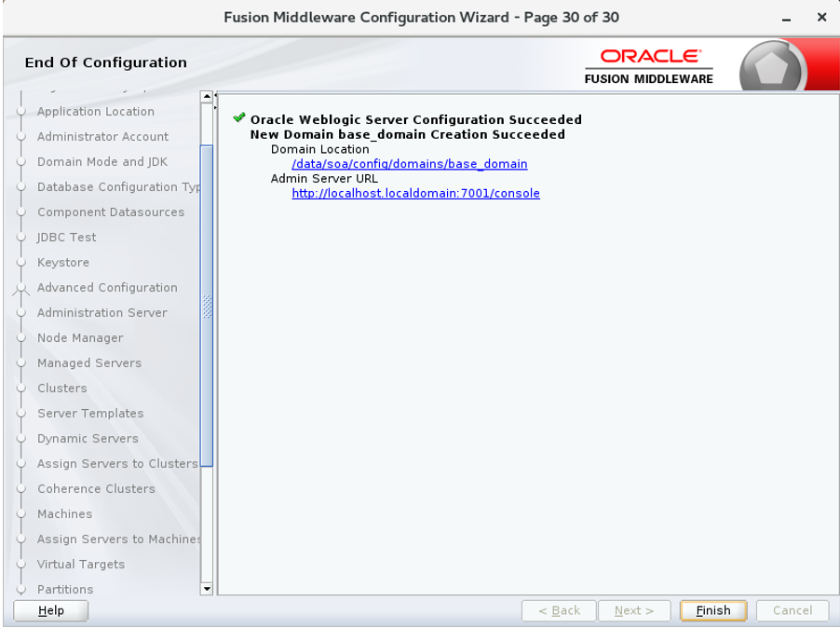Open the Help dialog

click(51, 610)
